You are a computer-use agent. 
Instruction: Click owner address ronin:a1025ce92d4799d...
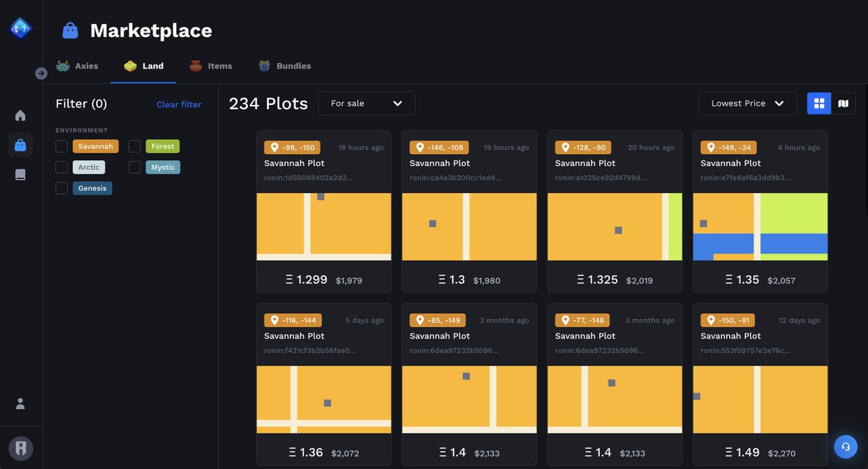click(601, 177)
